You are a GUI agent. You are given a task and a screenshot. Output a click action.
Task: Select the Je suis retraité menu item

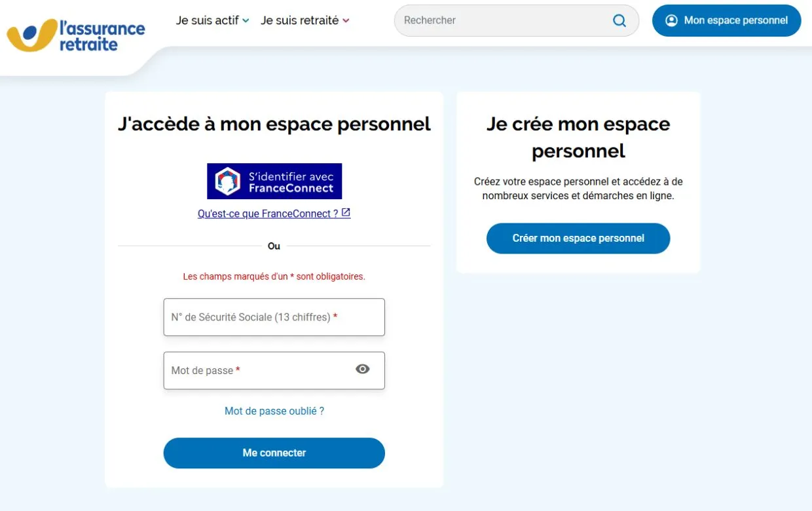point(300,20)
